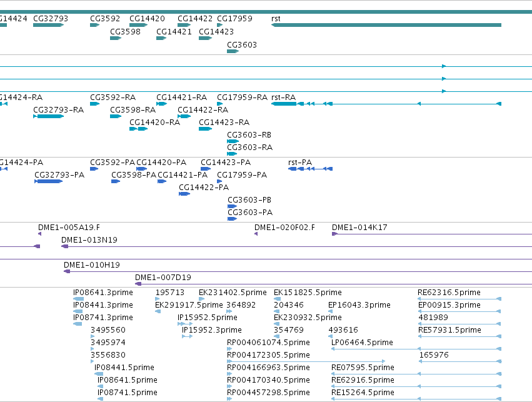Click the CG14423 gene label
Screen dimensions: 532x402
click(x=216, y=32)
